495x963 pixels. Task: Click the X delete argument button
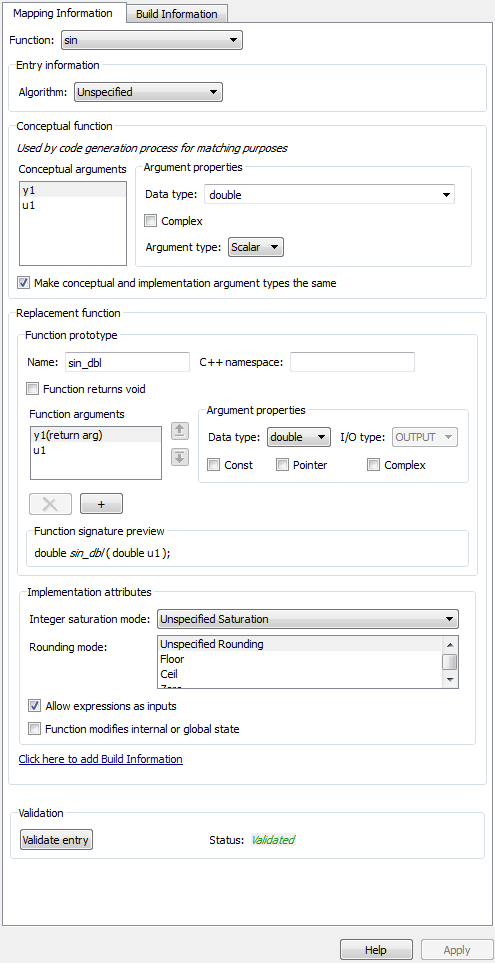50,504
